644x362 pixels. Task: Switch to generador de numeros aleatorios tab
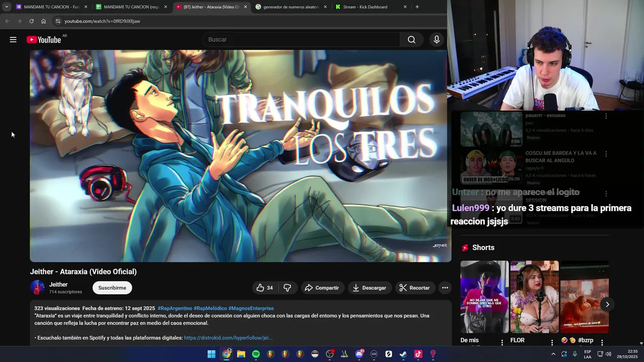coord(291,7)
